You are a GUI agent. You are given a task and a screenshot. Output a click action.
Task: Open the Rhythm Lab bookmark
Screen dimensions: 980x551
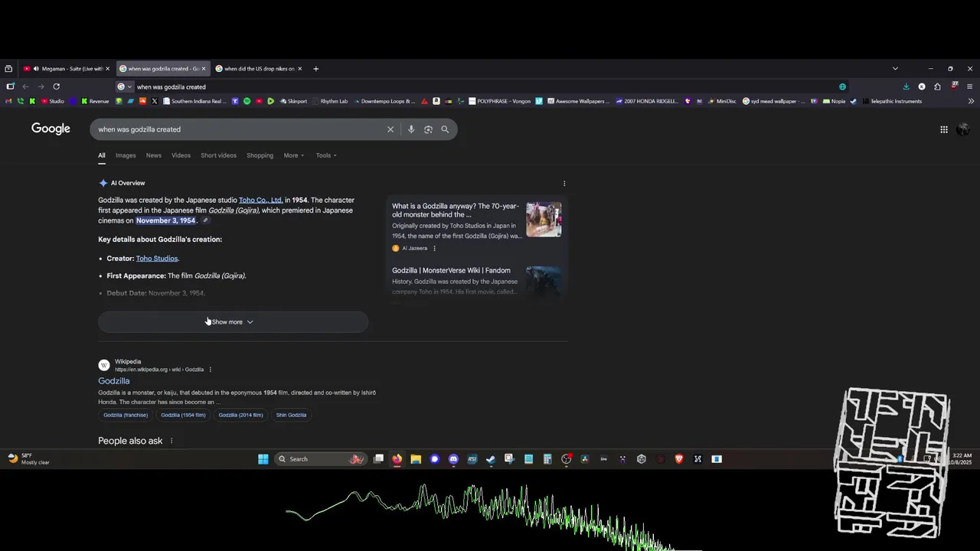329,101
